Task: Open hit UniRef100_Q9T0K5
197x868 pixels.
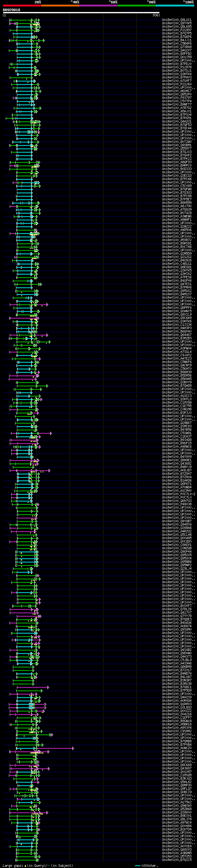Action: pyautogui.click(x=177, y=23)
